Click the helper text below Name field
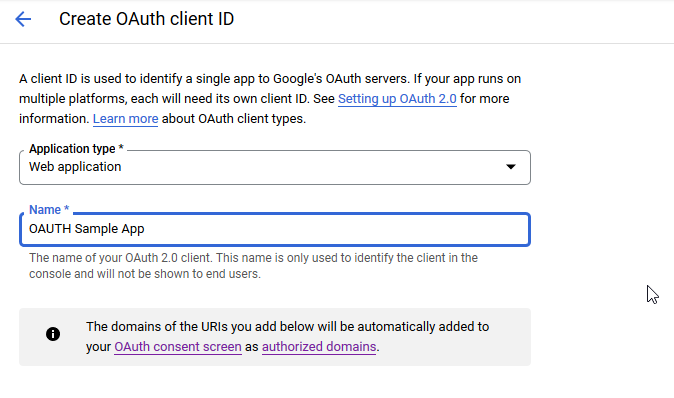The image size is (674, 398). [254, 266]
